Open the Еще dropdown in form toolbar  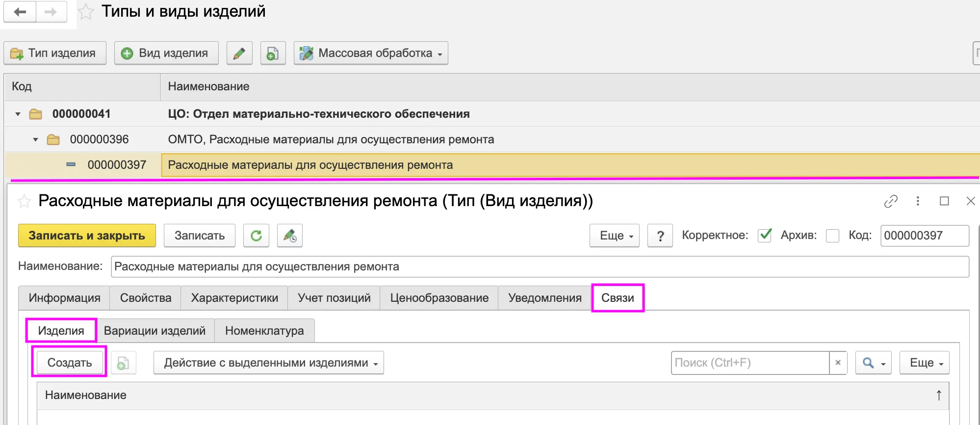pyautogui.click(x=615, y=236)
